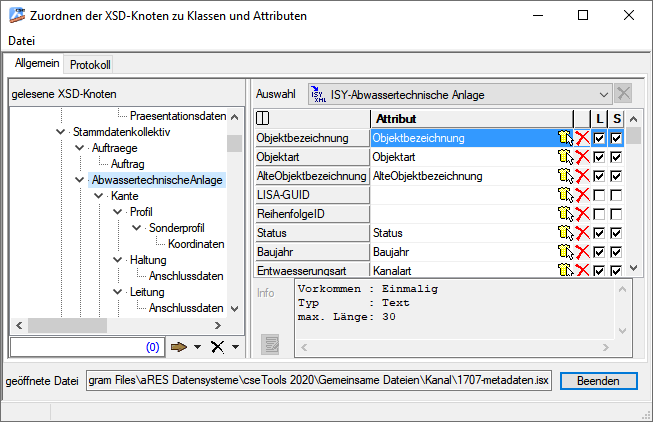Screen dimensions: 653x422
Task: Click the column layout icon in table header
Action: [264, 119]
